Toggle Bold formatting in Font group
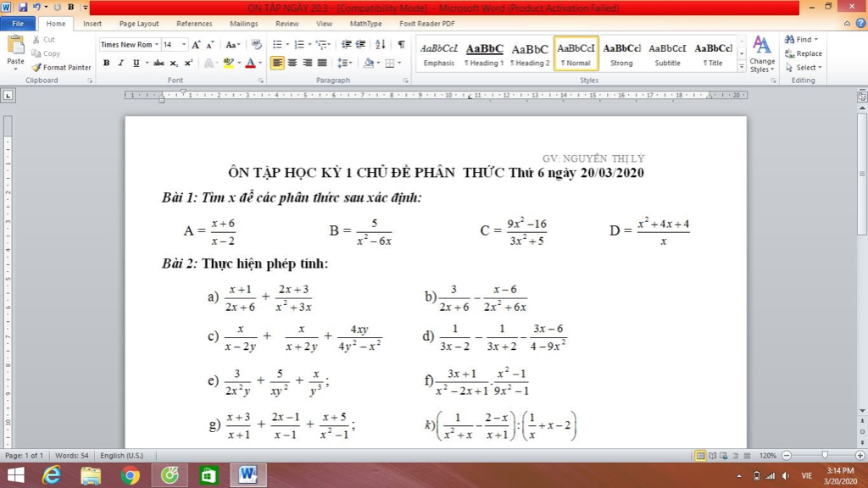This screenshot has width=868, height=488. pos(106,63)
